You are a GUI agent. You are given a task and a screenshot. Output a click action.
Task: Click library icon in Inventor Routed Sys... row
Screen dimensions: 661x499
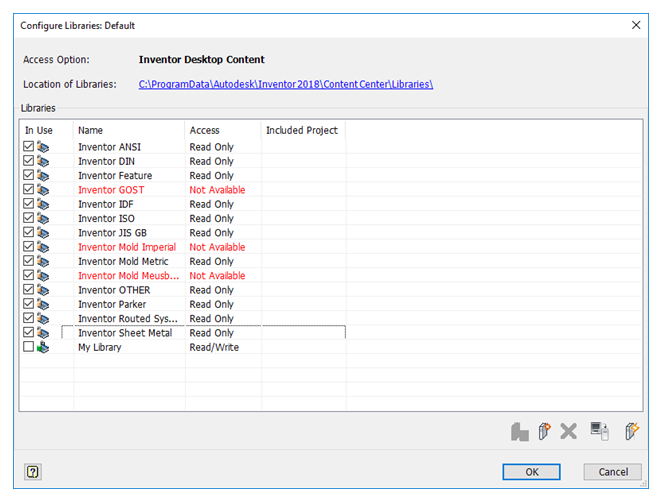pos(43,319)
